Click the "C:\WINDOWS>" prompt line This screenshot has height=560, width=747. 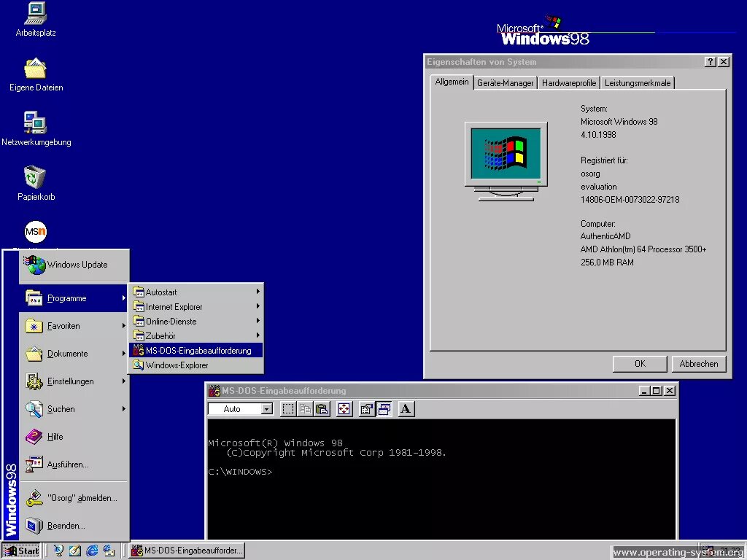240,472
